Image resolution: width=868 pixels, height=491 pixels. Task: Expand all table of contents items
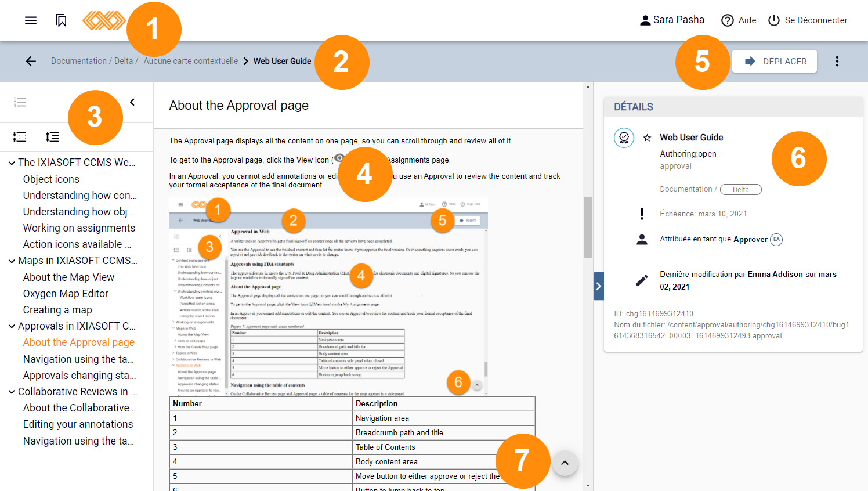coord(52,137)
